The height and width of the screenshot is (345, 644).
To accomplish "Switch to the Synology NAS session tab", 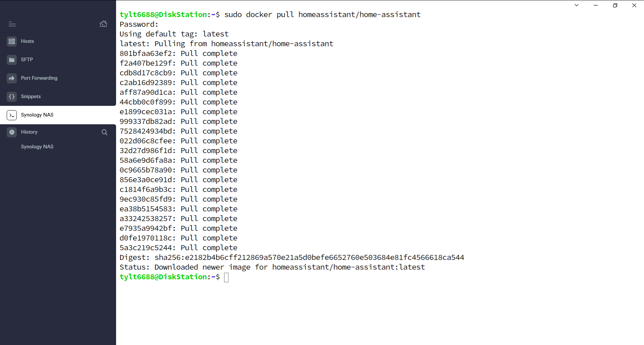I will [x=37, y=115].
